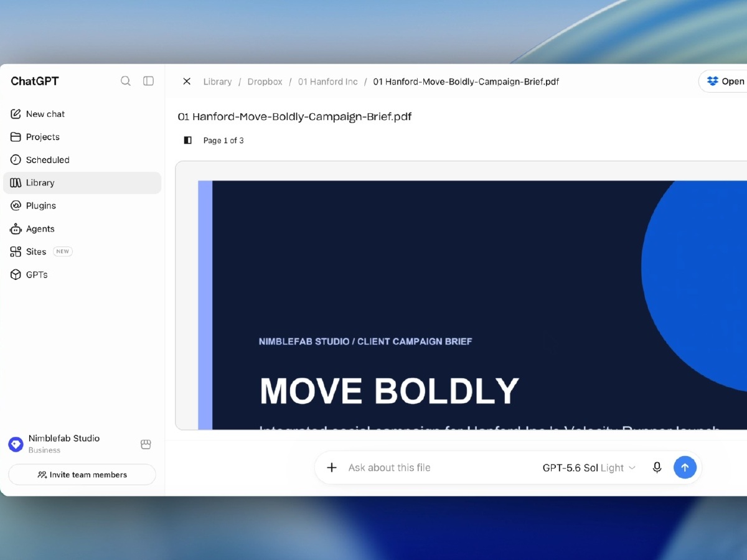
Task: Open Plugins in the sidebar
Action: tap(82, 206)
